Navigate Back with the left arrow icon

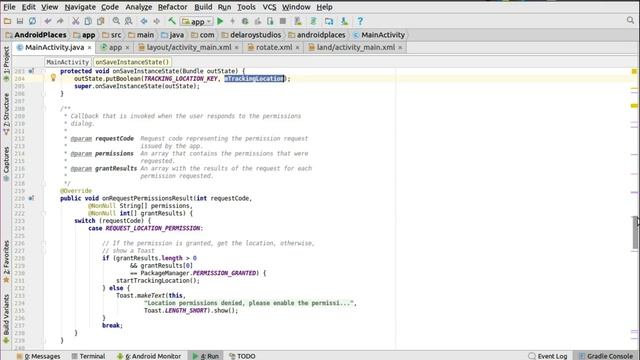(144, 21)
